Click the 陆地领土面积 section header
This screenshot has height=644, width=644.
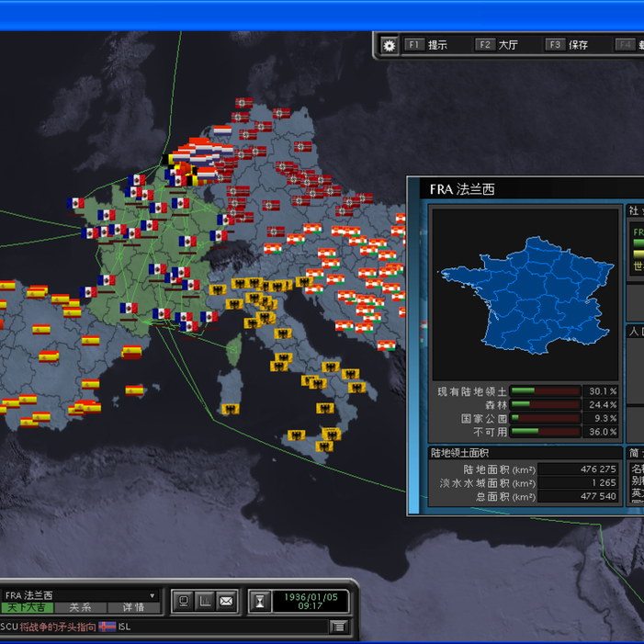(459, 453)
